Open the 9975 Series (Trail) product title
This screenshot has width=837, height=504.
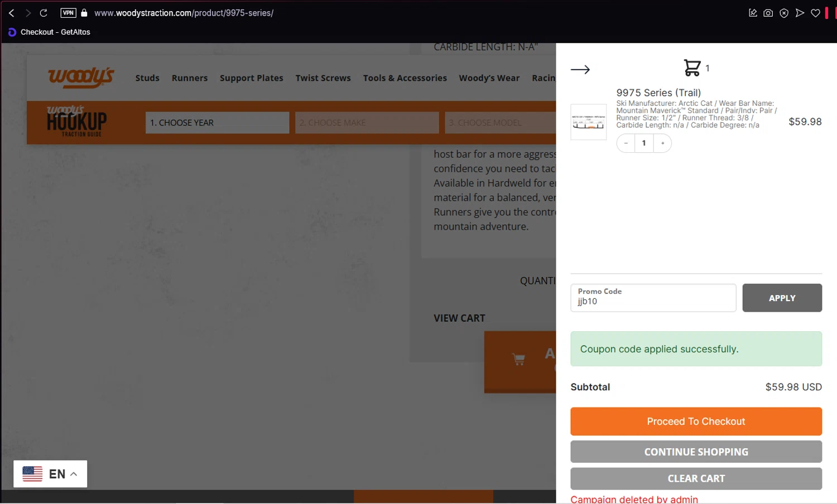click(658, 93)
